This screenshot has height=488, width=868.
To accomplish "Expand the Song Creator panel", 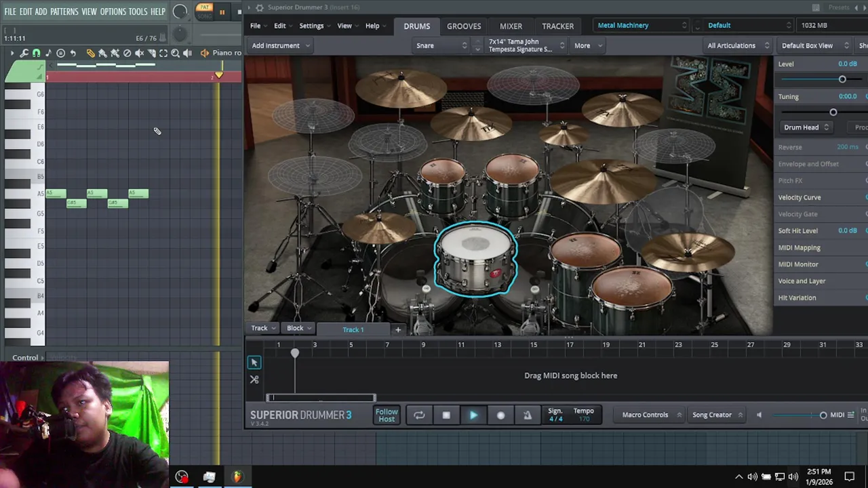I will point(717,415).
